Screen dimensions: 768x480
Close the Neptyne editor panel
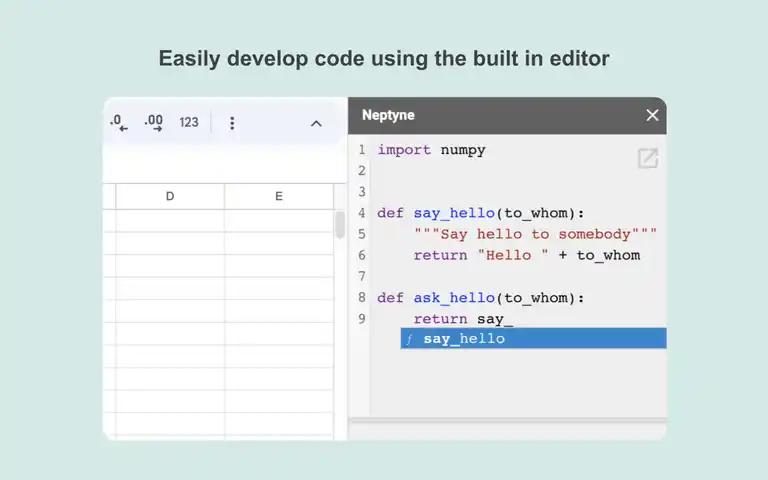[652, 115]
